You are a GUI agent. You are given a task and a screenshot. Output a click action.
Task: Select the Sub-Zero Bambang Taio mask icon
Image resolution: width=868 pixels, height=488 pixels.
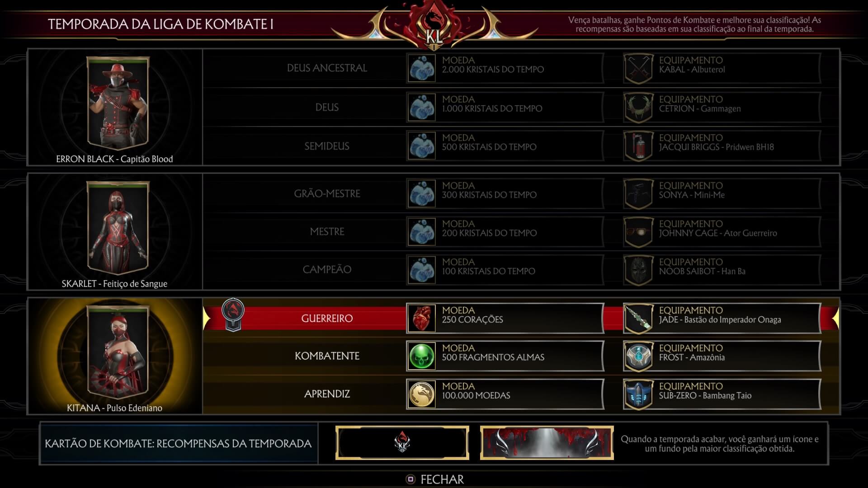(x=638, y=394)
